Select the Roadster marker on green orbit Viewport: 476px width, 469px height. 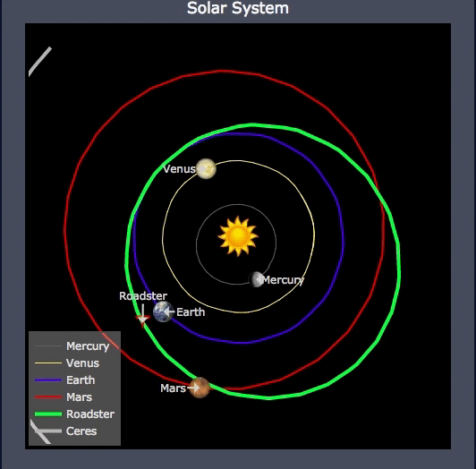(142, 319)
